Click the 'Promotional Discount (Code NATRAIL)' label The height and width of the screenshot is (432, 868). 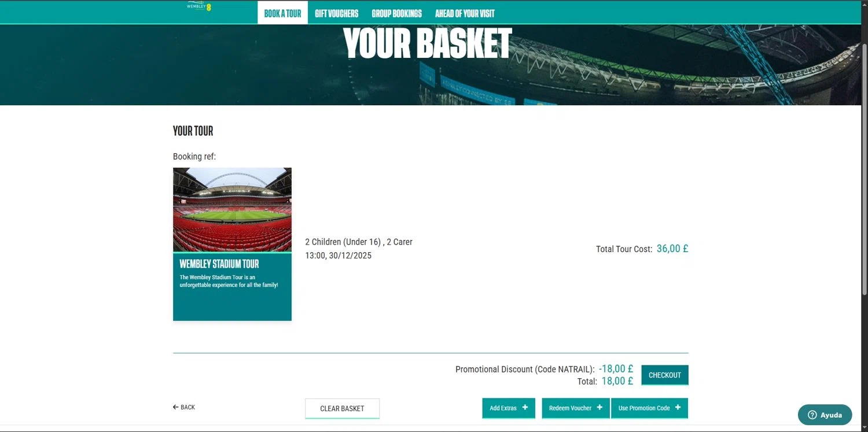point(525,369)
